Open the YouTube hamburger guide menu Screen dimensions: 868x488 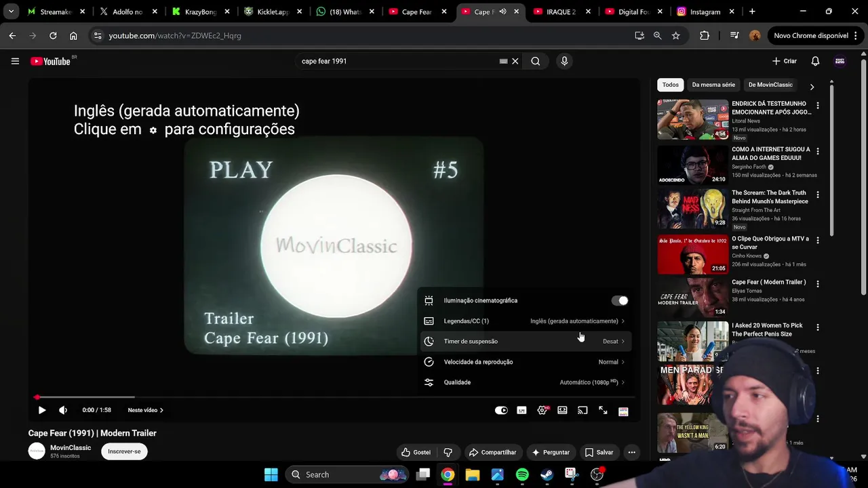pos(15,61)
